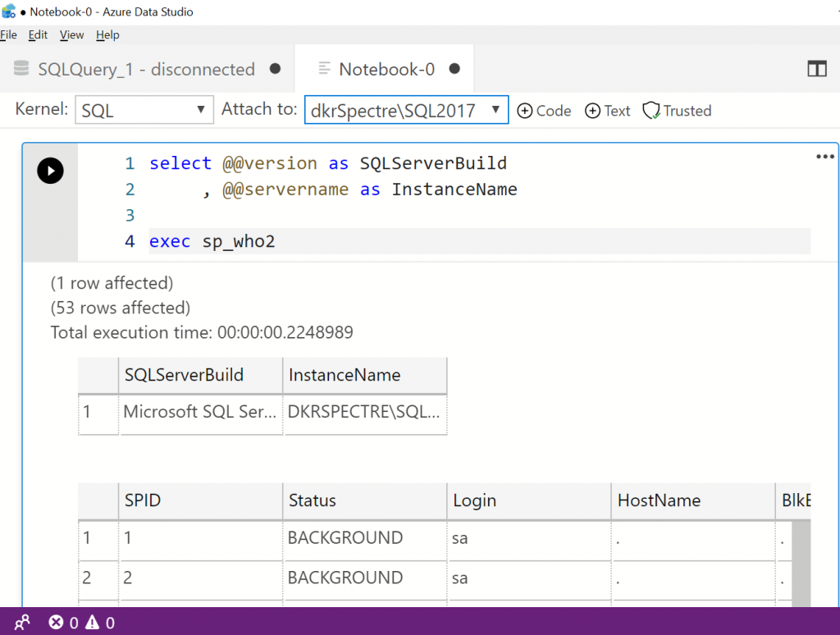
Task: Open the Attach to connection dropdown
Action: 406,111
